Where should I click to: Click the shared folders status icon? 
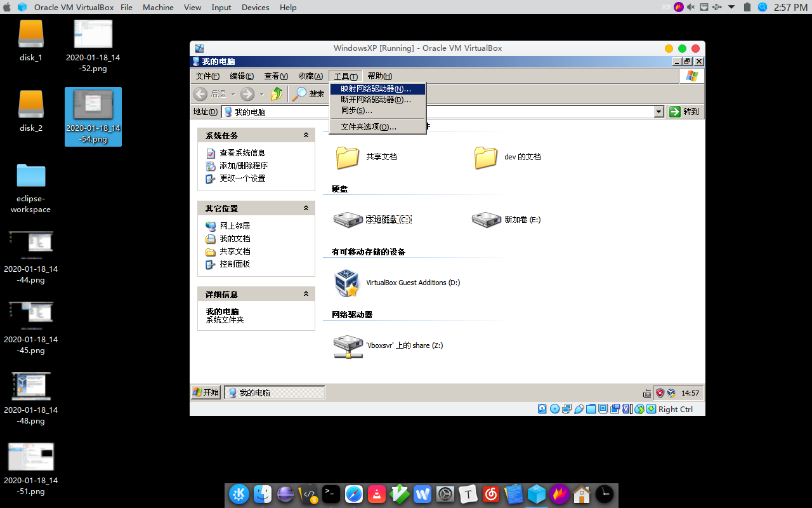(591, 409)
